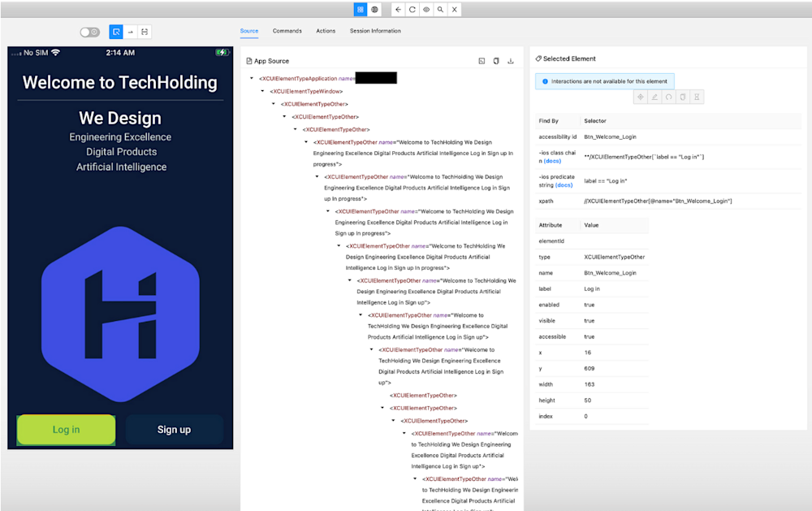Click the eye recording icon in toolbar

pyautogui.click(x=425, y=10)
